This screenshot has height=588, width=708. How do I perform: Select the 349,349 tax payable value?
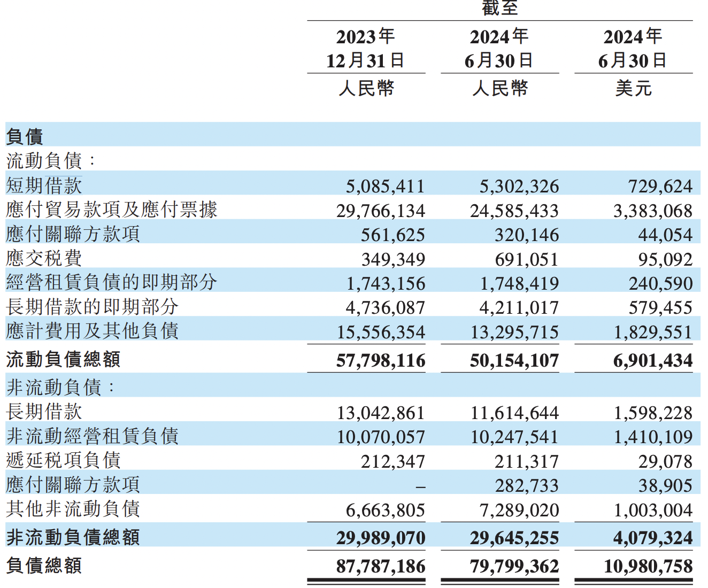pyautogui.click(x=393, y=260)
